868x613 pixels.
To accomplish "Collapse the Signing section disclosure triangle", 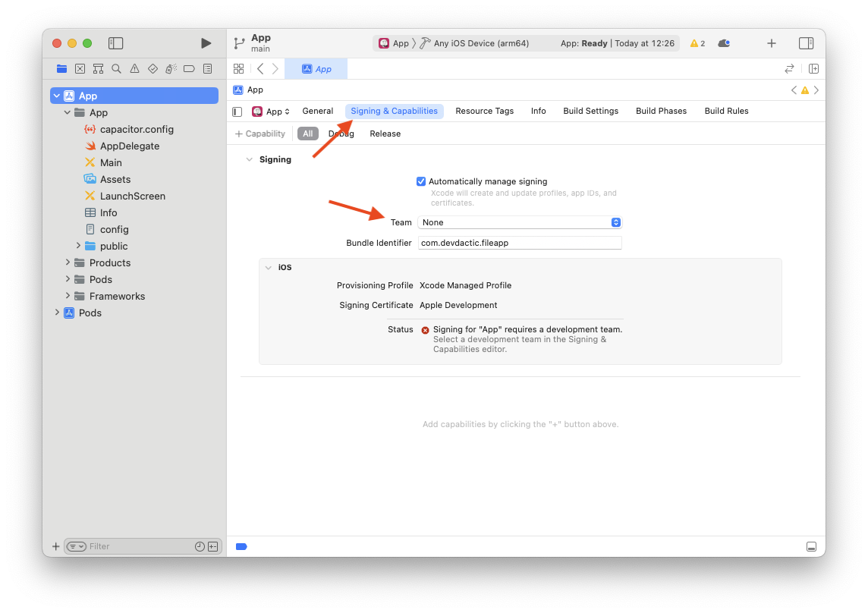I will click(x=250, y=159).
